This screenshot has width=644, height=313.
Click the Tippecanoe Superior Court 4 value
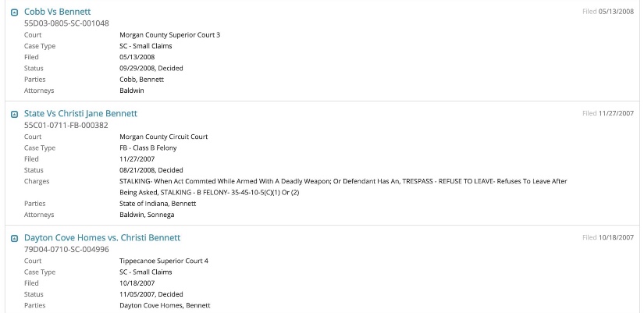point(164,261)
